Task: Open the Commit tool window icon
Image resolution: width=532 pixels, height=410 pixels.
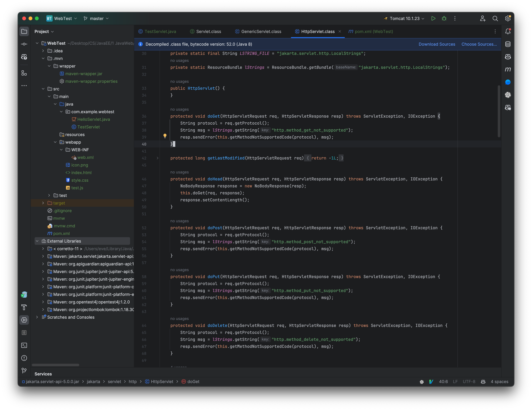Action: 24,44
